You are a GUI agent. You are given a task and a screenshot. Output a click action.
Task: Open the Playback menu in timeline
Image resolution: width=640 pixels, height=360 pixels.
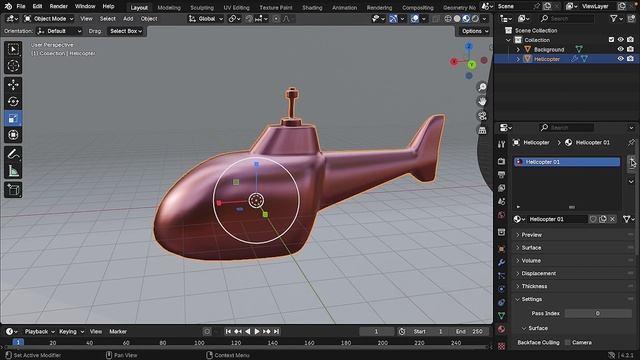(x=39, y=331)
